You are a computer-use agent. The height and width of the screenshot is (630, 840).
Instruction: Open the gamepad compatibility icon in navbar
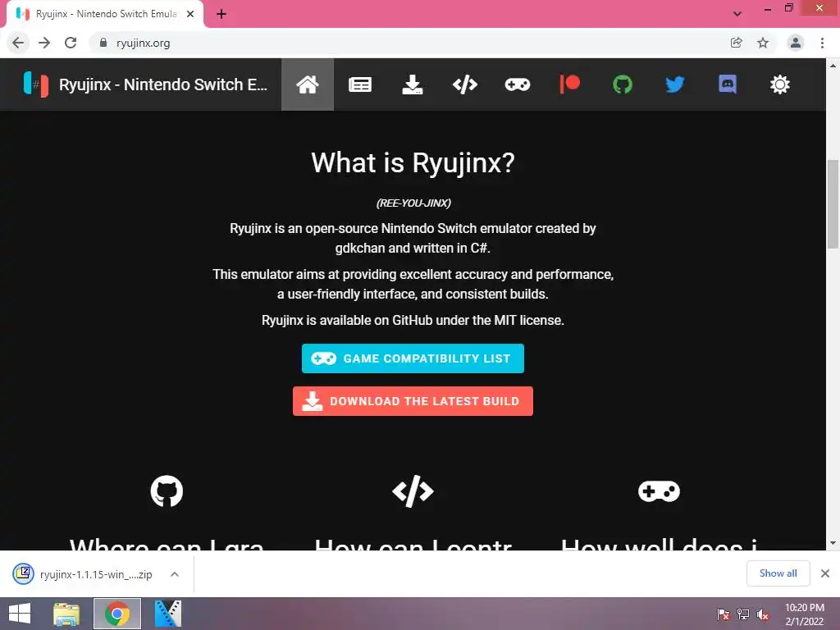coord(518,84)
